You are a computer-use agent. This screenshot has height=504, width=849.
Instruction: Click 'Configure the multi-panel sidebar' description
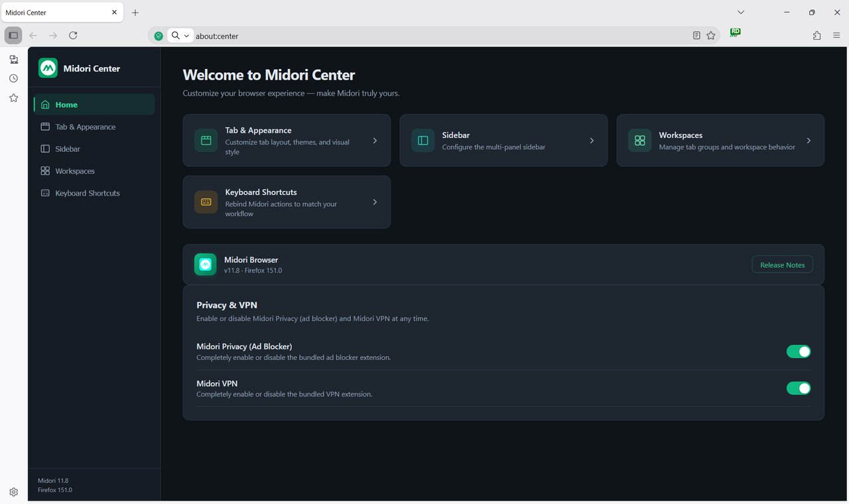493,147
